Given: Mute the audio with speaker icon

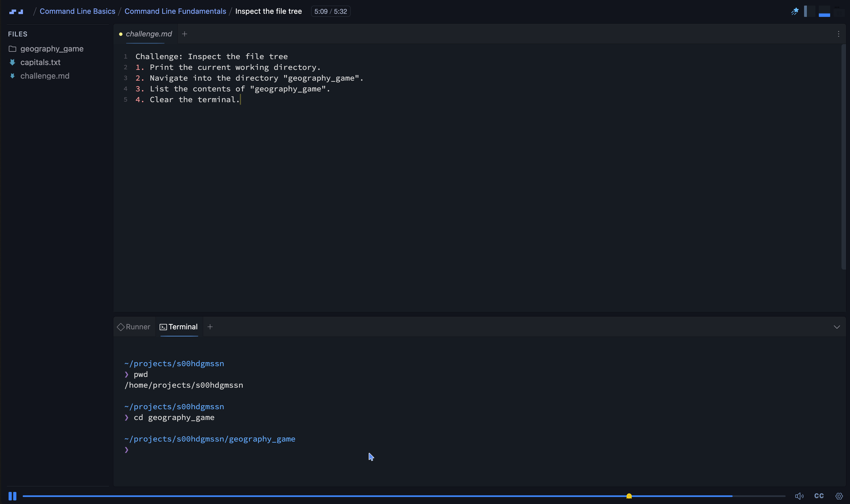Looking at the screenshot, I should click(799, 496).
